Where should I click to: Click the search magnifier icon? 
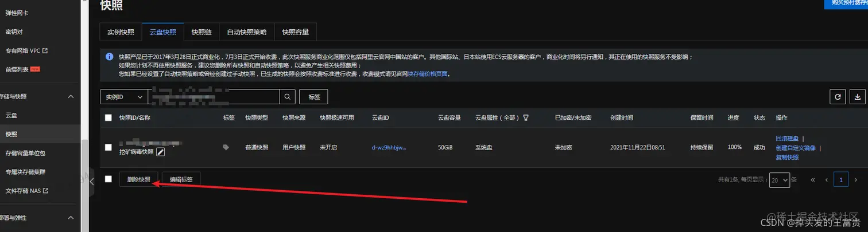click(x=288, y=97)
